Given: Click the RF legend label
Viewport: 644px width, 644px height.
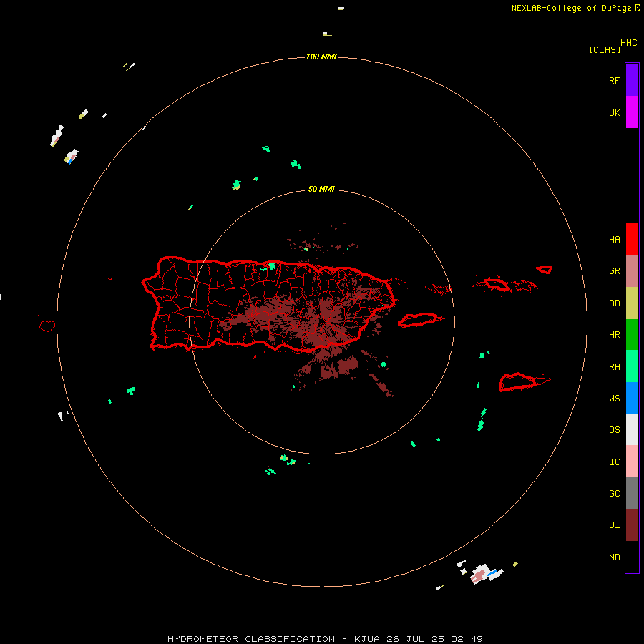Looking at the screenshot, I should 614,80.
